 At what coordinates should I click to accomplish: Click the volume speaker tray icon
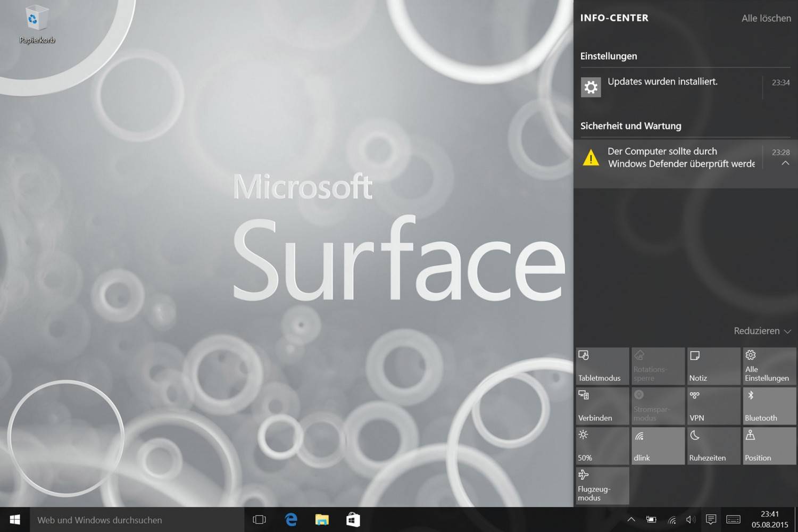pyautogui.click(x=691, y=520)
